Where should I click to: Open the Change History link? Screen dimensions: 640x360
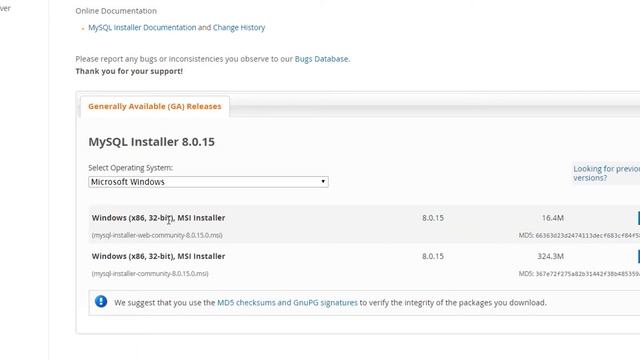tap(239, 27)
